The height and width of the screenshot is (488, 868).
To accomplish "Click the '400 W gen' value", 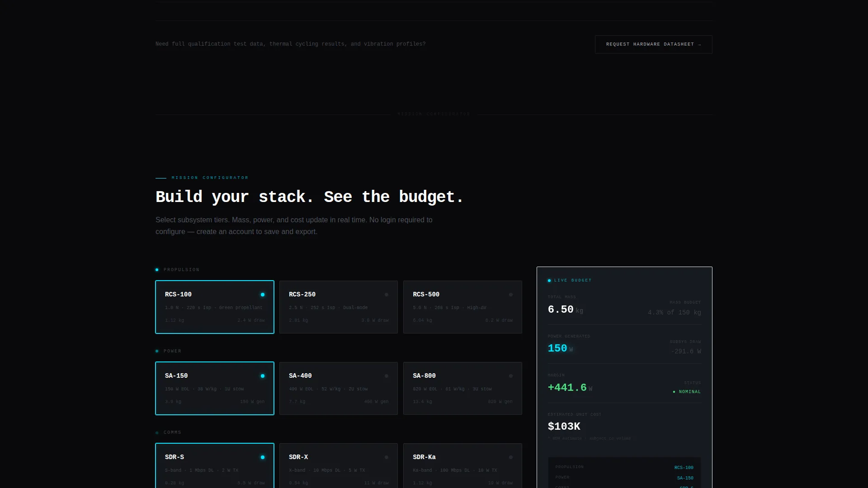I will tap(376, 402).
